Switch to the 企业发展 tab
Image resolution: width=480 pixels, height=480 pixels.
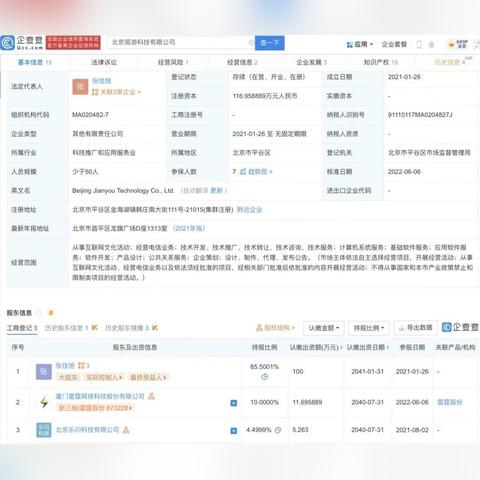pyautogui.click(x=311, y=62)
